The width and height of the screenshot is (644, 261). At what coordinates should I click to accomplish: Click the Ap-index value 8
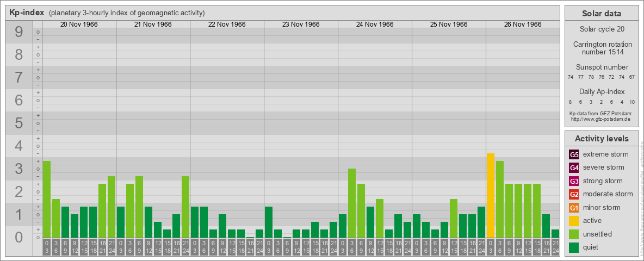click(x=571, y=102)
